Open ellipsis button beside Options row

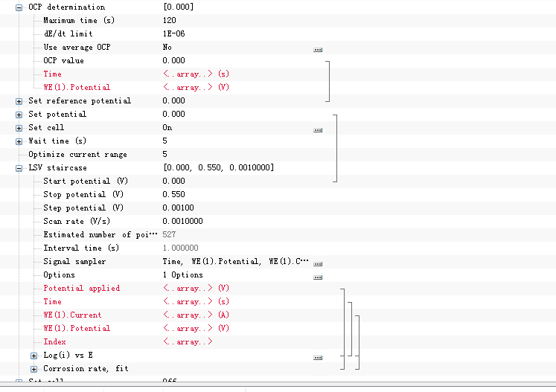tap(318, 277)
